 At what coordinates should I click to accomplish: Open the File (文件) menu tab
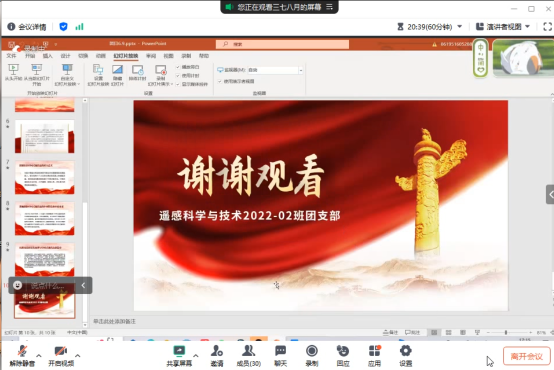11,56
